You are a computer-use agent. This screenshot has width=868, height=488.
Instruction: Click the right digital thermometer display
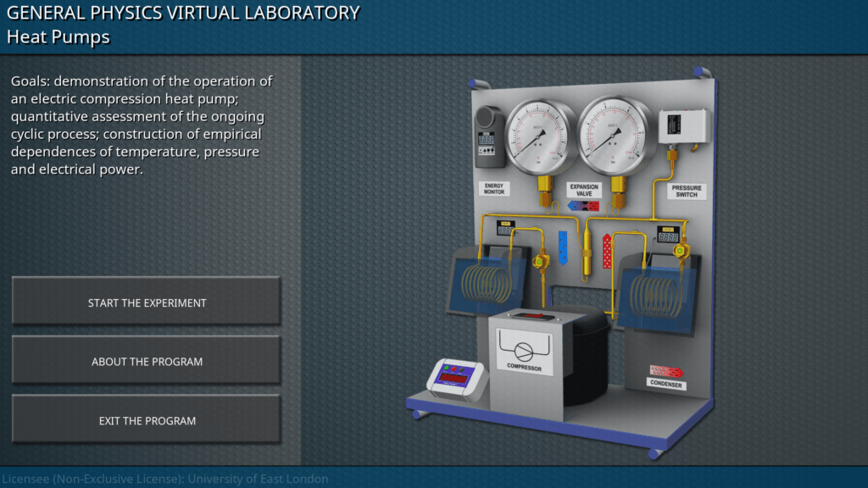(667, 236)
